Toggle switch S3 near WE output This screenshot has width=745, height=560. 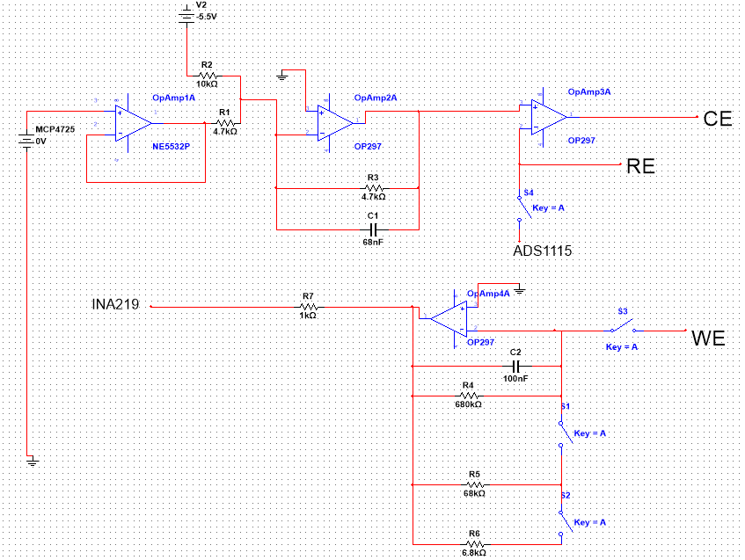pos(622,329)
